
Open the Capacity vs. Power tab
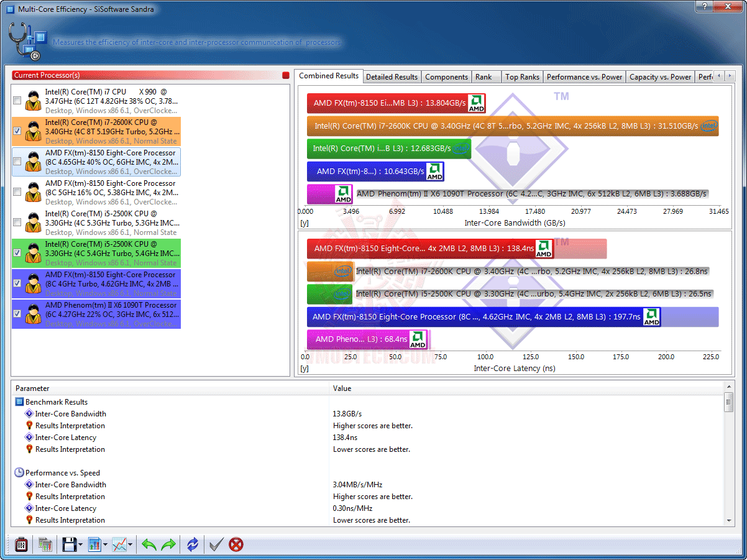click(660, 77)
